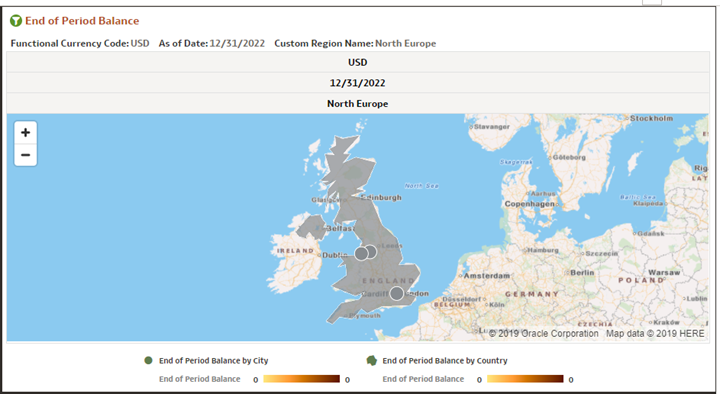Select the Northern Ireland shaded region
The height and width of the screenshot is (394, 720).
[311, 227]
